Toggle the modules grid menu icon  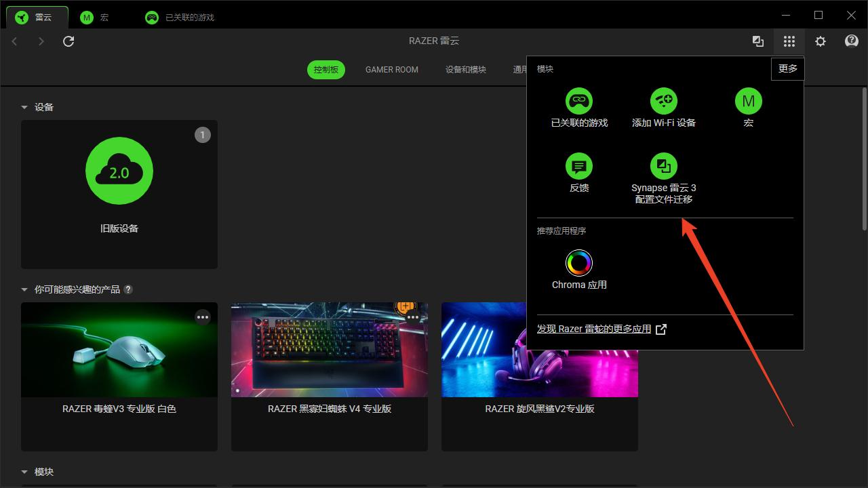(789, 41)
